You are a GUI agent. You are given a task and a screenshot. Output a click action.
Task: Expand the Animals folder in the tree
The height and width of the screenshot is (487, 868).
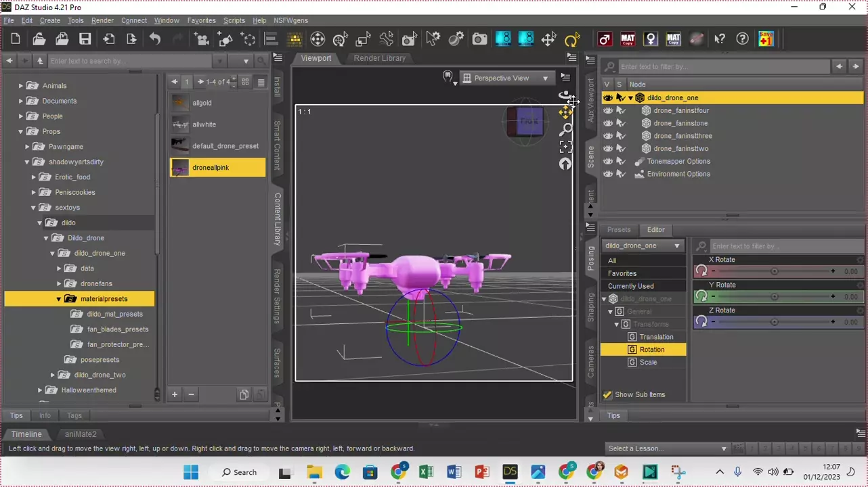point(20,86)
